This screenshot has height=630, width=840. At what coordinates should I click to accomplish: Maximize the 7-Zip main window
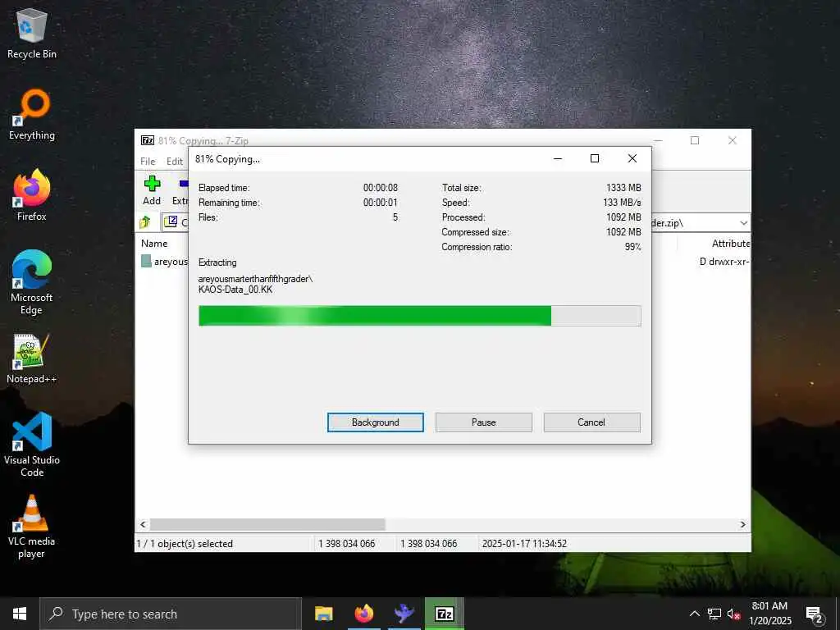695,140
